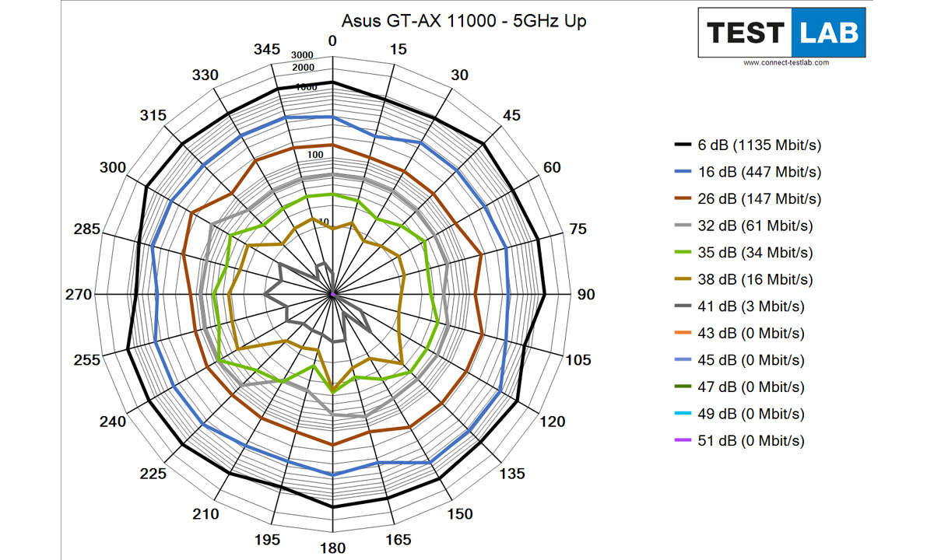
Task: Select the 35 dB (34 Mbit/s) legend label
Action: point(755,253)
